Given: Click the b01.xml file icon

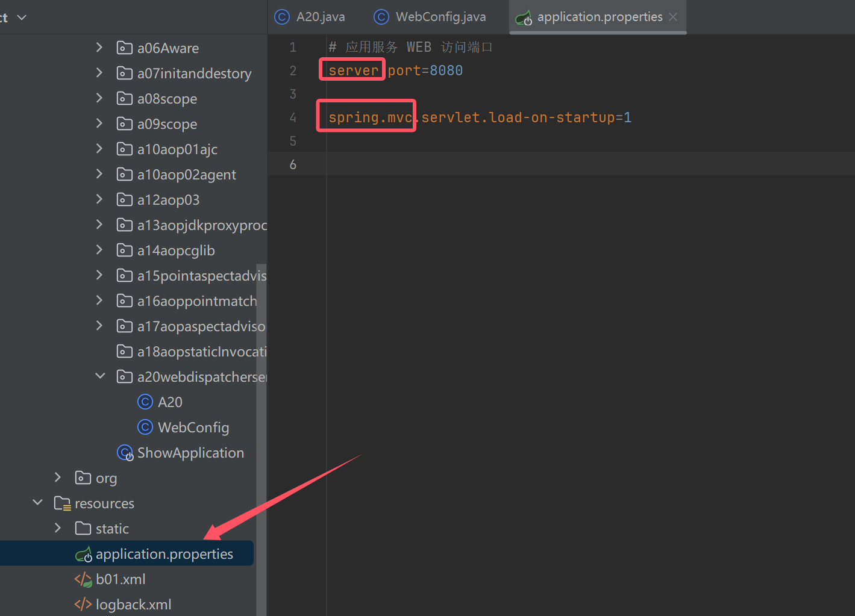Looking at the screenshot, I should coord(83,579).
